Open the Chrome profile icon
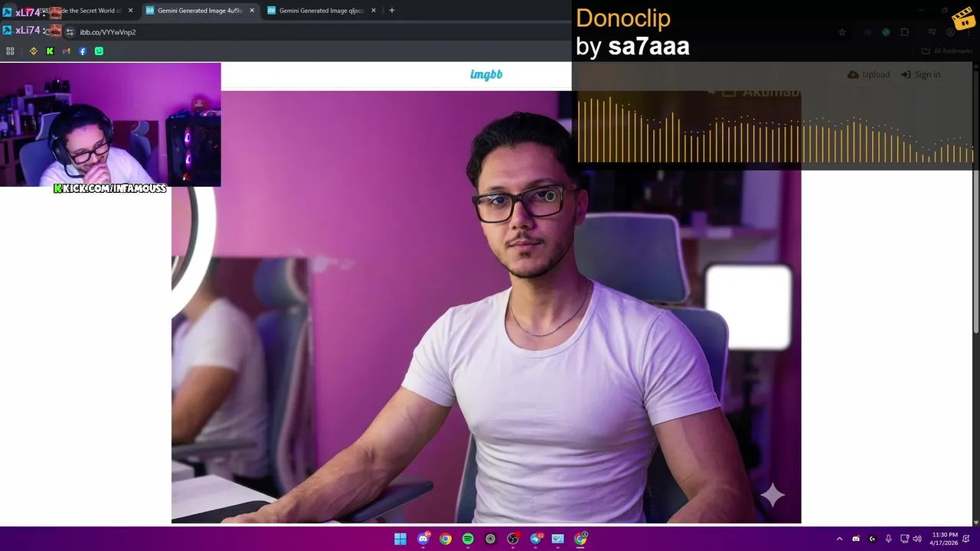The width and height of the screenshot is (980, 551). (x=951, y=32)
